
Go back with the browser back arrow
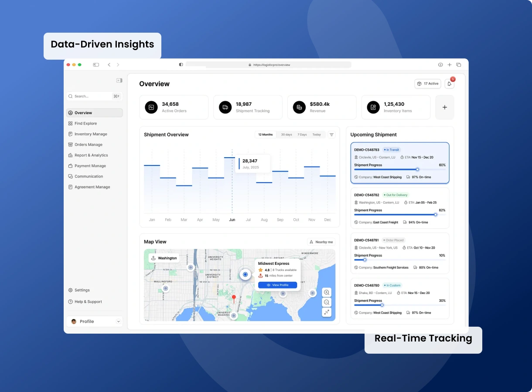pos(109,65)
